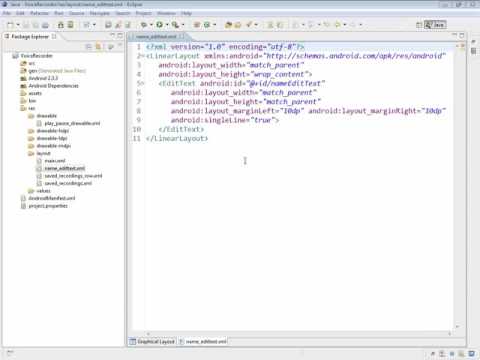Select the VoiceRecorder project node
The image size is (480, 360).
point(33,56)
